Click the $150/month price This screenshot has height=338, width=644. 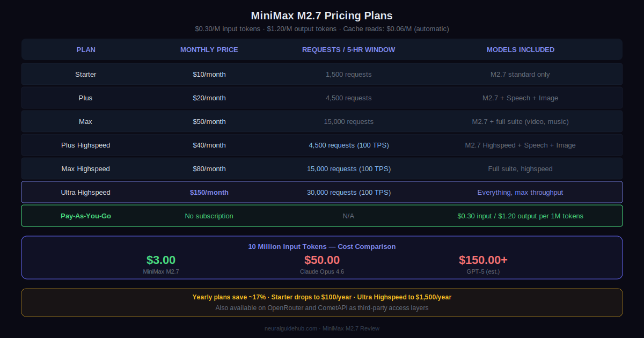tap(209, 193)
